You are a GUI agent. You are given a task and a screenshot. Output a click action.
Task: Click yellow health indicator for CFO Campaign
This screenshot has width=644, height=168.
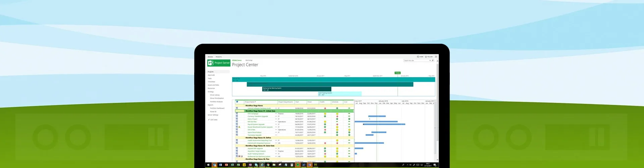coord(325,114)
